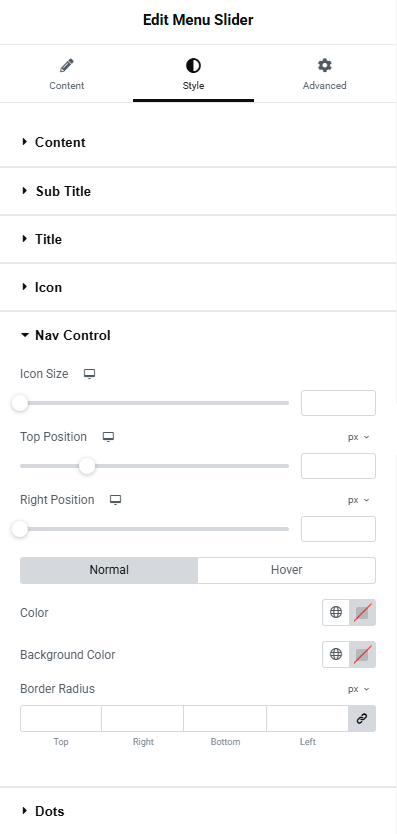Switch to the Style tab
The height and width of the screenshot is (834, 397).
click(x=193, y=73)
